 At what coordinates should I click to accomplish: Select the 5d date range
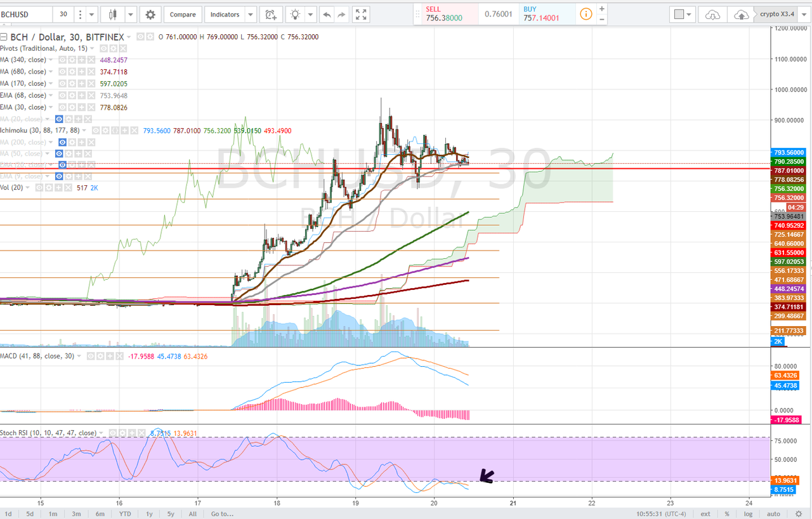point(30,514)
